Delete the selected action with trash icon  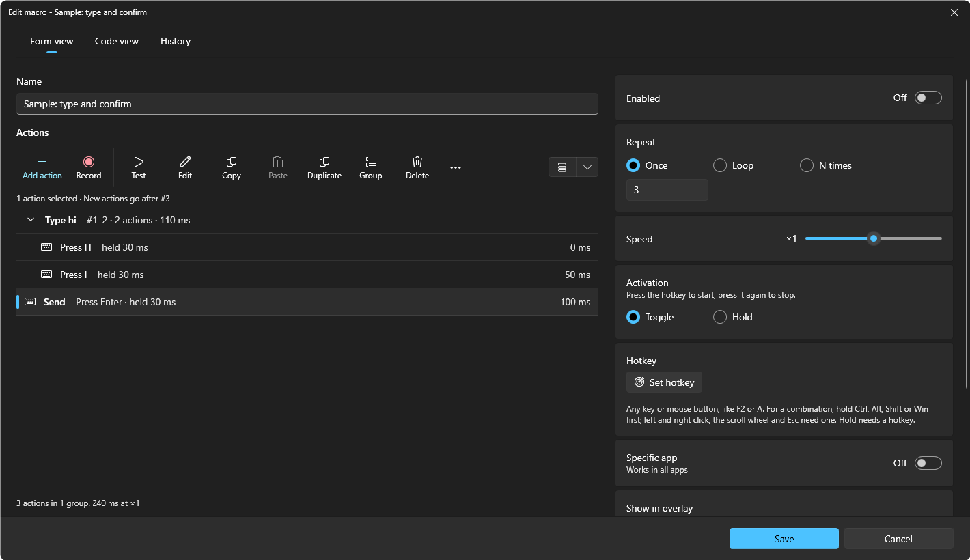(x=417, y=162)
